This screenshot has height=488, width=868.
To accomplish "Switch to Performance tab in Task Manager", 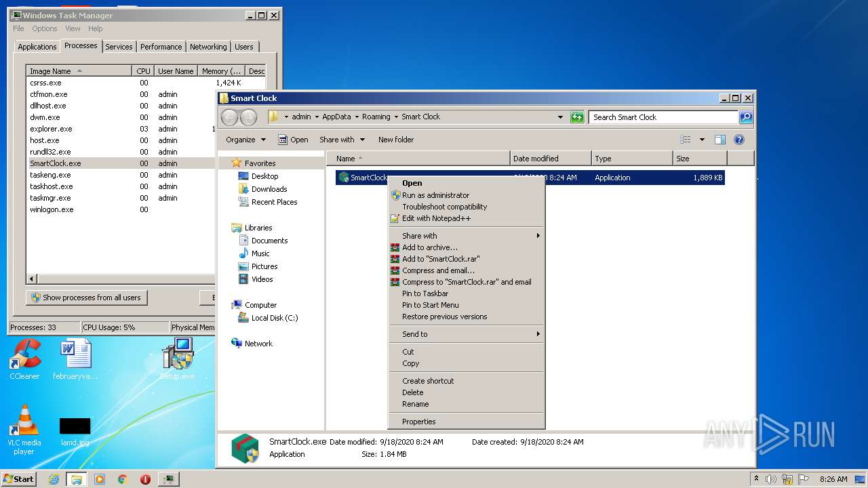I will tap(161, 47).
